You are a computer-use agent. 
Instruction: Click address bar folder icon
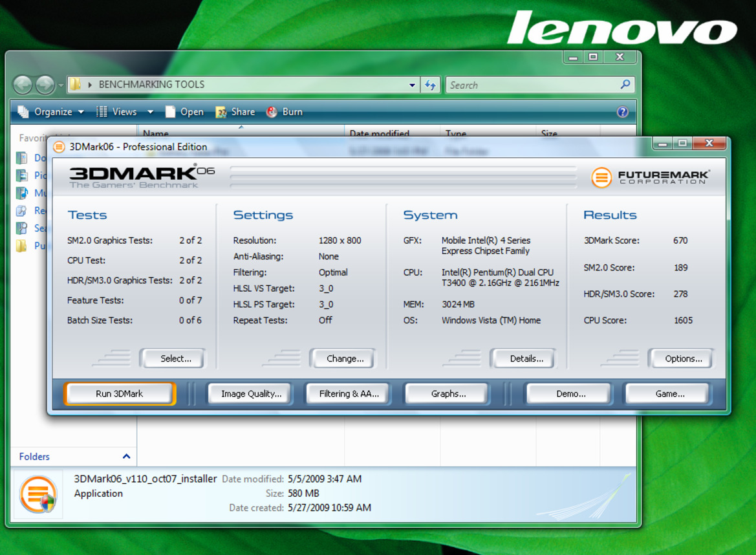coord(75,84)
